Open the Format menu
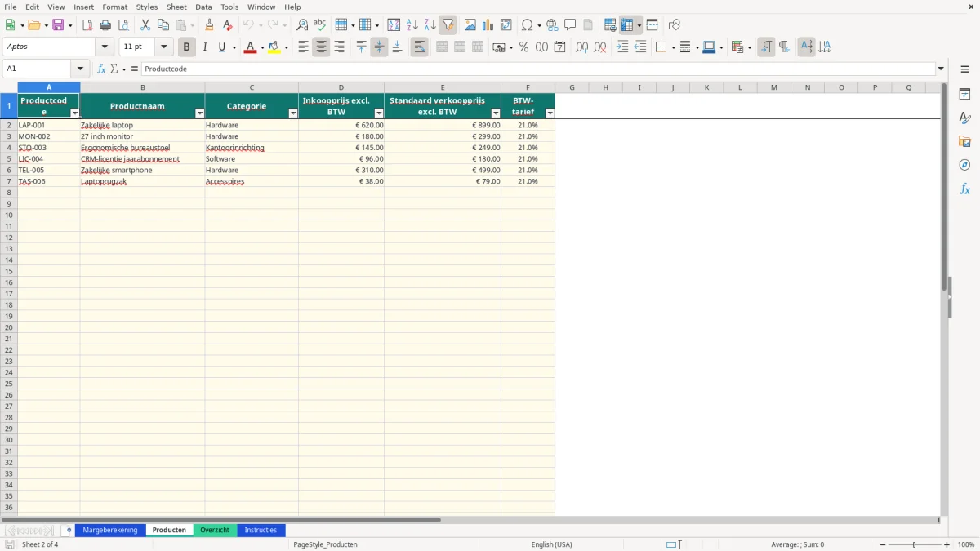The width and height of the screenshot is (980, 551). pos(115,7)
